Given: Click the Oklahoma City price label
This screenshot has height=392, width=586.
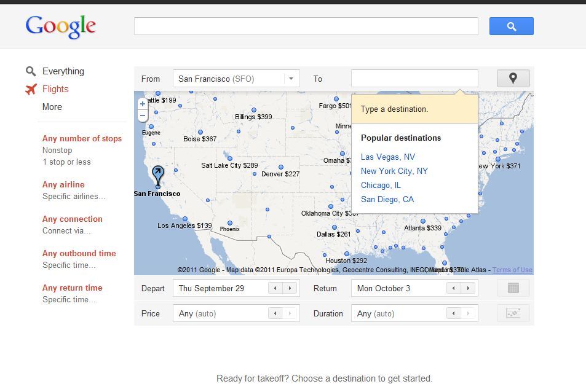Looking at the screenshot, I should 330,214.
